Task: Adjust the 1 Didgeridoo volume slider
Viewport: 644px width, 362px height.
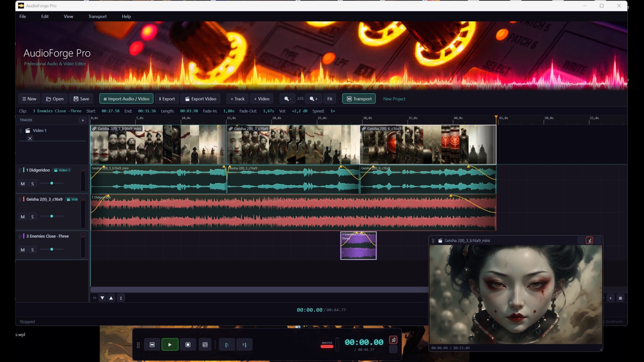Action: 52,183
